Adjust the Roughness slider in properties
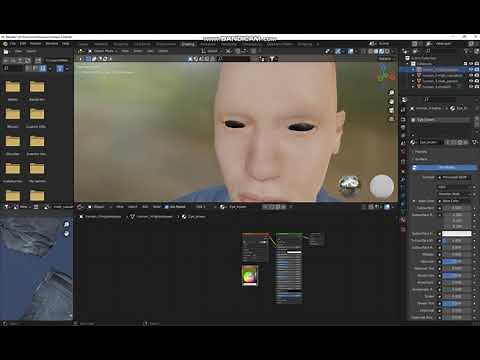Screen dimensions: 480x360 point(457,276)
